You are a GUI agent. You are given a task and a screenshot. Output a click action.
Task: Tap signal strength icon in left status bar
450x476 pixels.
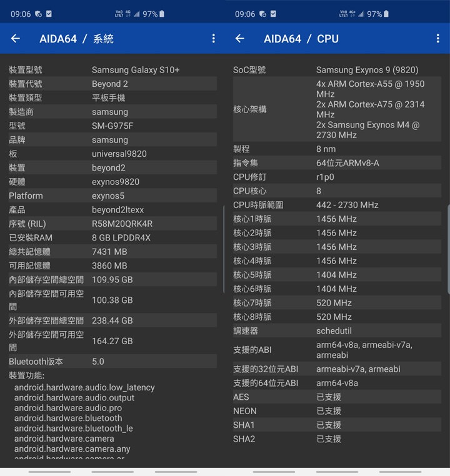pos(137,14)
